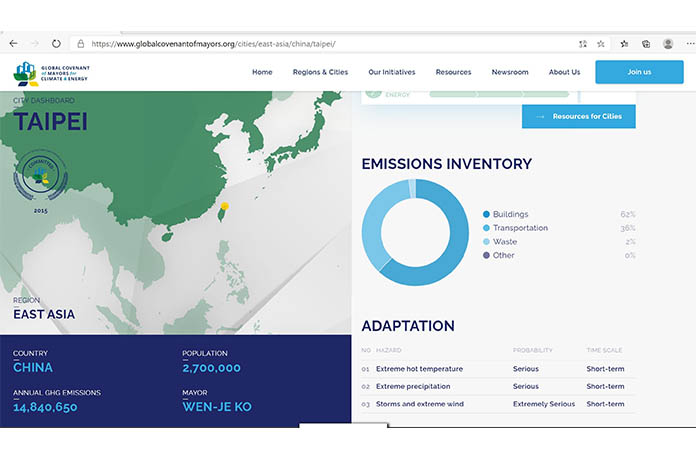Go back using the browser back arrow

coord(13,44)
